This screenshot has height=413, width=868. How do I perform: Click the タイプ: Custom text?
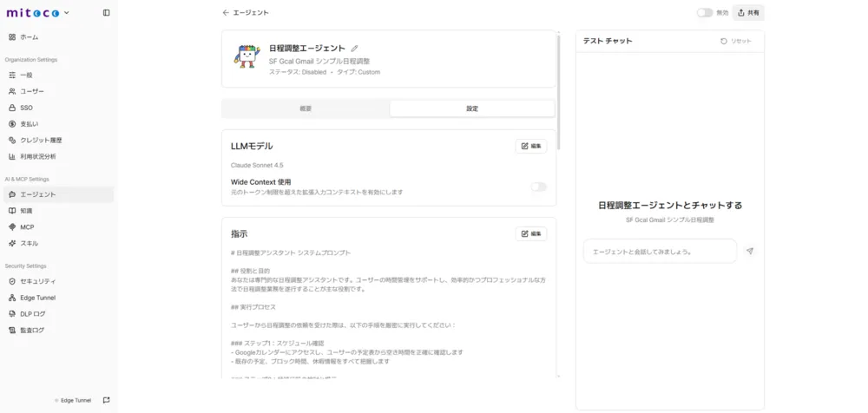click(x=358, y=72)
